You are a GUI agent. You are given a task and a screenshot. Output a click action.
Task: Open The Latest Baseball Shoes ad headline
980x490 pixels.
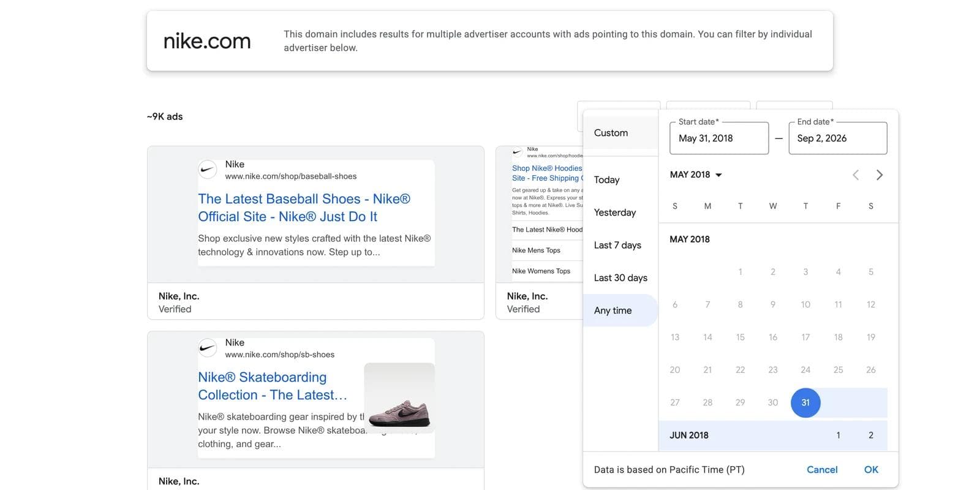304,208
